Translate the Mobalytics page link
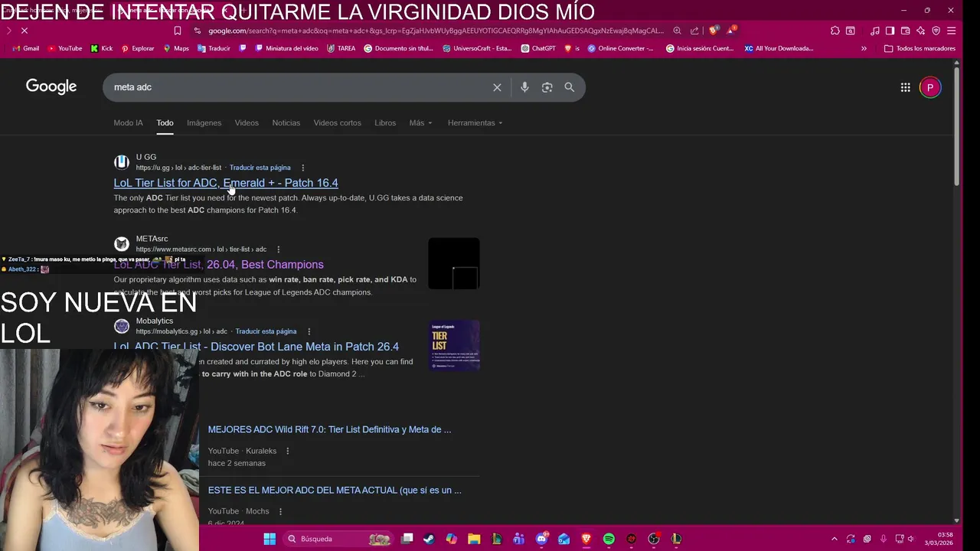 point(266,331)
